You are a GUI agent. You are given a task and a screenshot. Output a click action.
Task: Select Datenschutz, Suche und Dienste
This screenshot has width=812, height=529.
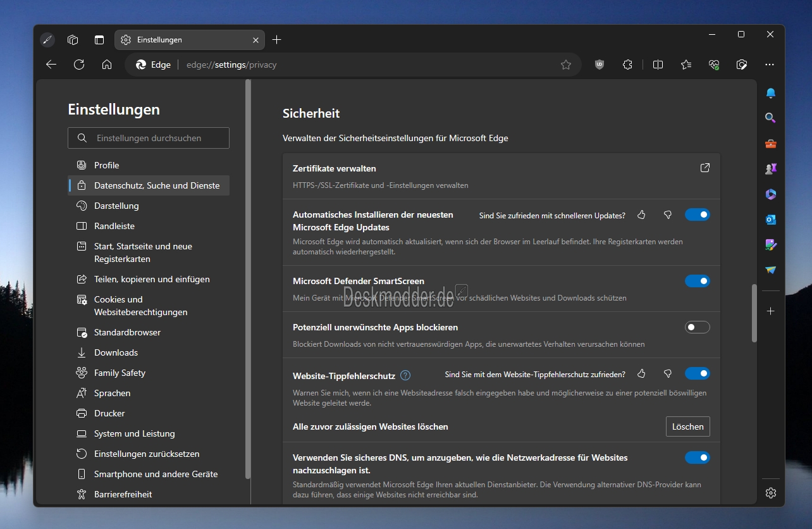[x=149, y=185]
